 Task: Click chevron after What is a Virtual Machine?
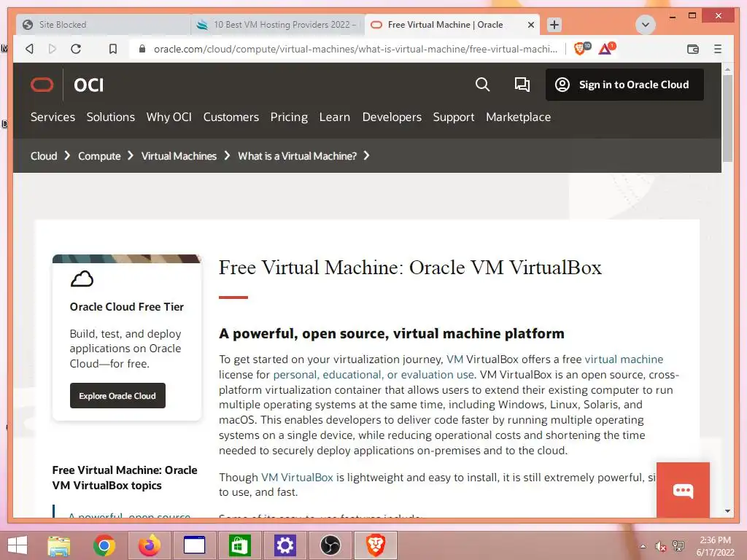[x=366, y=156]
